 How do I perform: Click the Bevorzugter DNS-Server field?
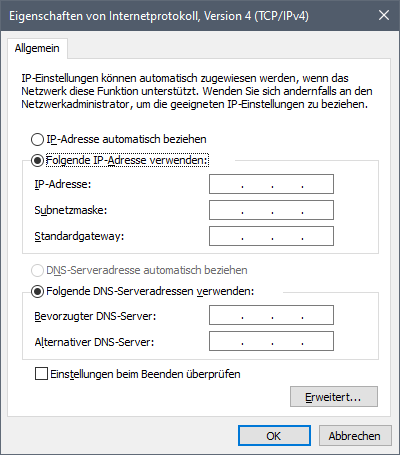point(271,315)
